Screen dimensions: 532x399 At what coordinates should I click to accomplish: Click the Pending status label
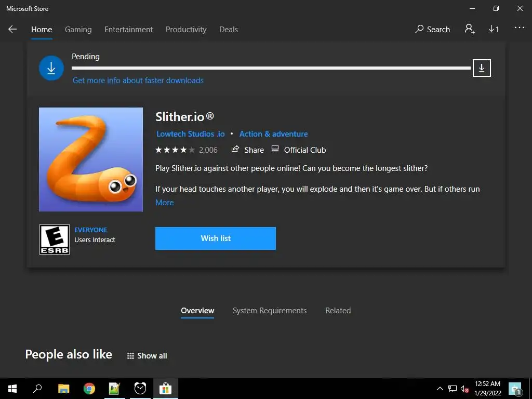[86, 56]
